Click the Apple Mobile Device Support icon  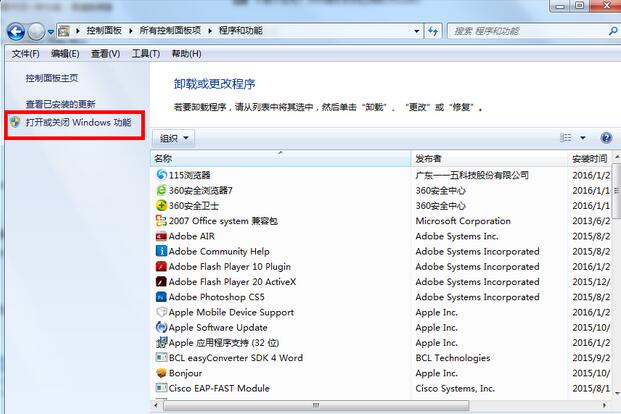[161, 312]
